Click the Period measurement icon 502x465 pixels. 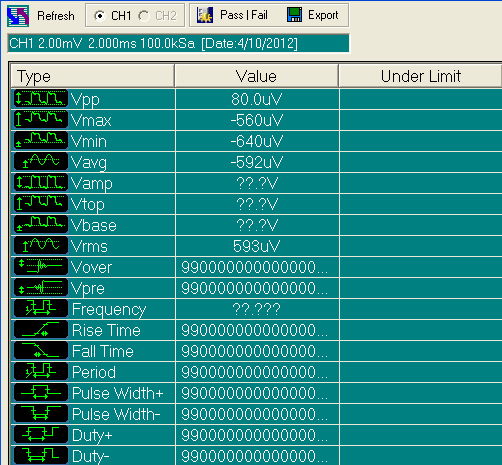(41, 372)
